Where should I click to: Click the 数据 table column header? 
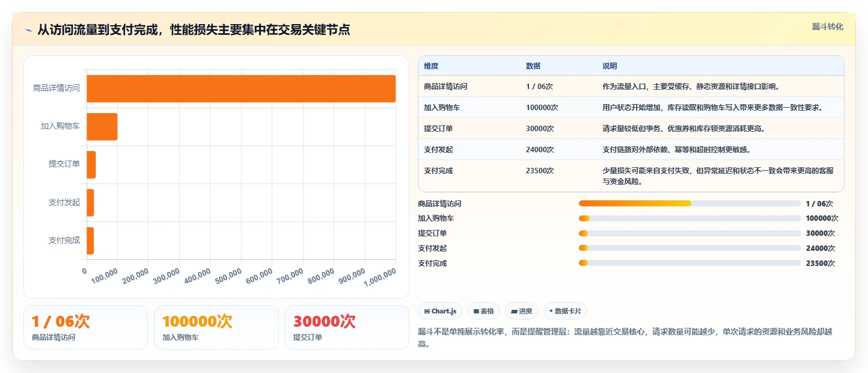coord(533,66)
